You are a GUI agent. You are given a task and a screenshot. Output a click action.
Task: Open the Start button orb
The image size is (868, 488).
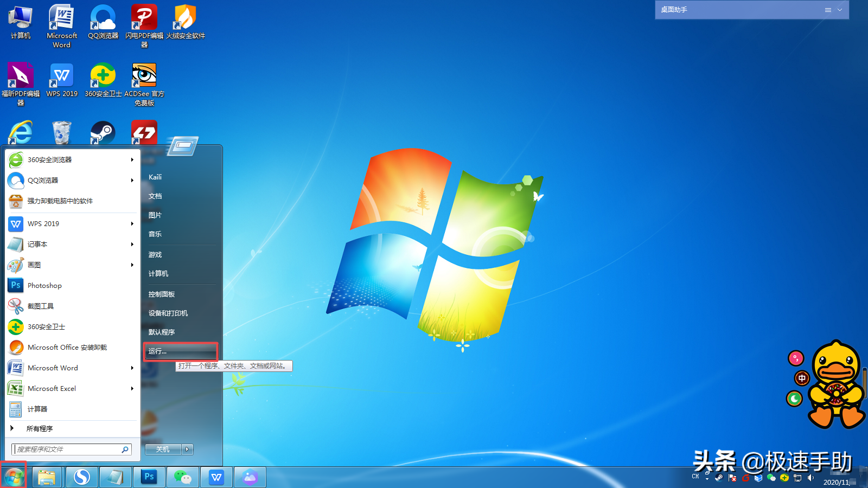tap(14, 477)
